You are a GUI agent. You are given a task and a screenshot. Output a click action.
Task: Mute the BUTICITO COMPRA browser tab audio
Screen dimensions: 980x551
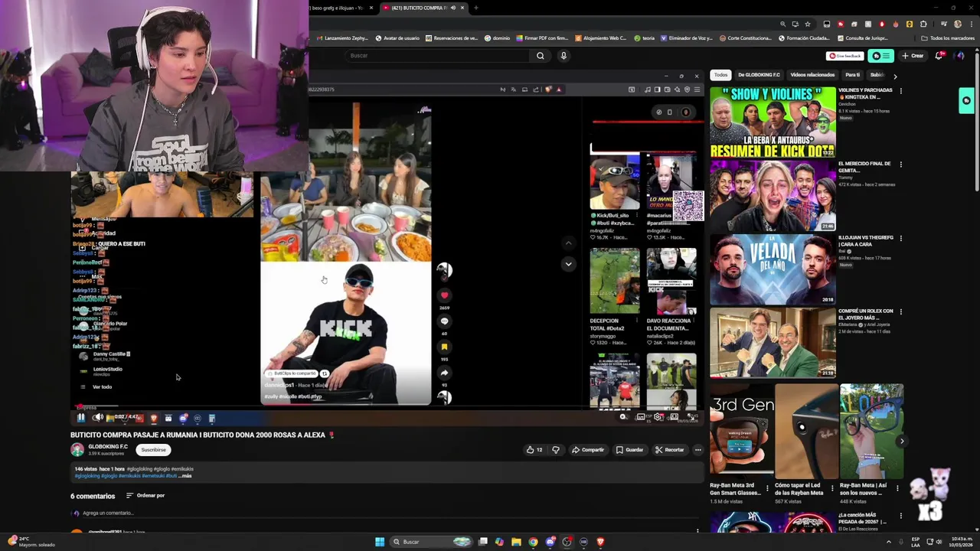[x=453, y=8]
